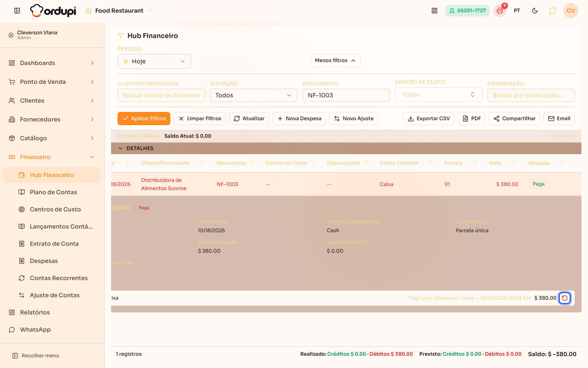Click the Ordupi logo
The width and height of the screenshot is (588, 368).
pyautogui.click(x=53, y=11)
